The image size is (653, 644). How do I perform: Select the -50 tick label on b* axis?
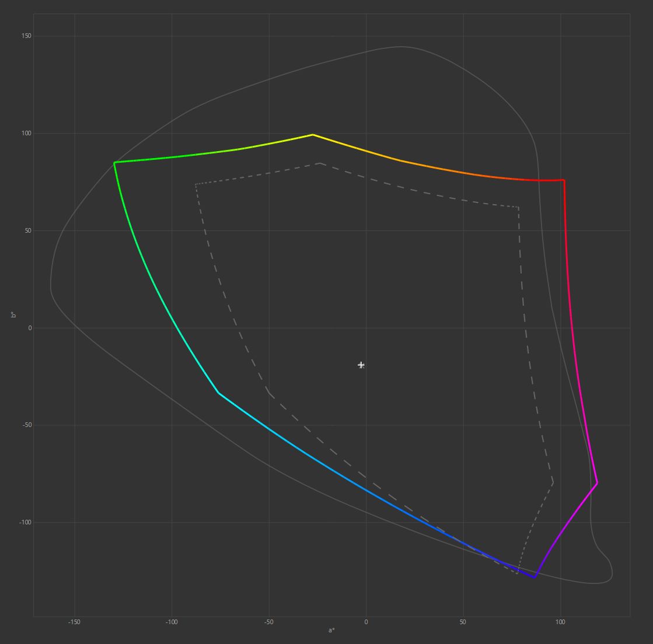tap(27, 425)
